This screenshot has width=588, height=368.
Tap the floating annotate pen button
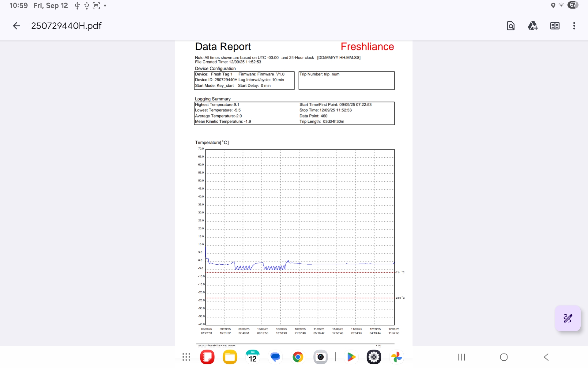coord(567,318)
